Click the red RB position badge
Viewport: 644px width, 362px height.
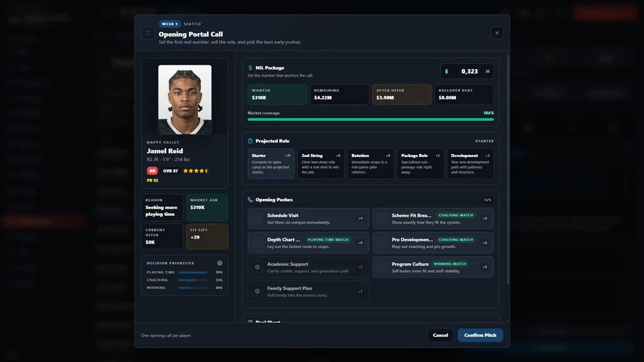click(x=152, y=171)
